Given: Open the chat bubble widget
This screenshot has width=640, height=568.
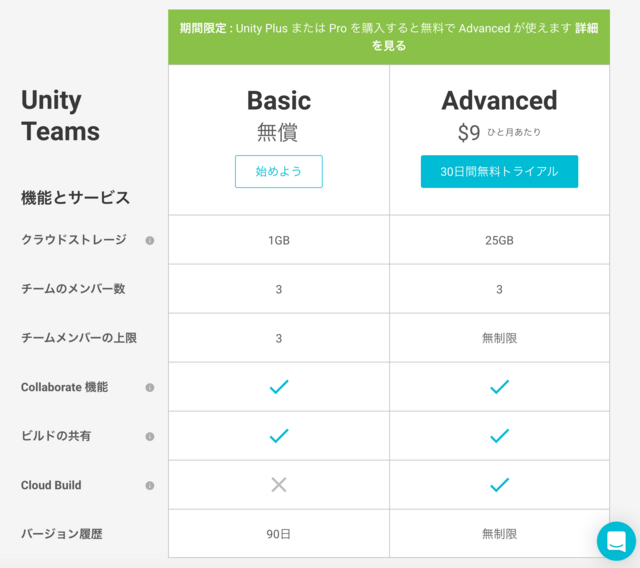Looking at the screenshot, I should point(616,541).
